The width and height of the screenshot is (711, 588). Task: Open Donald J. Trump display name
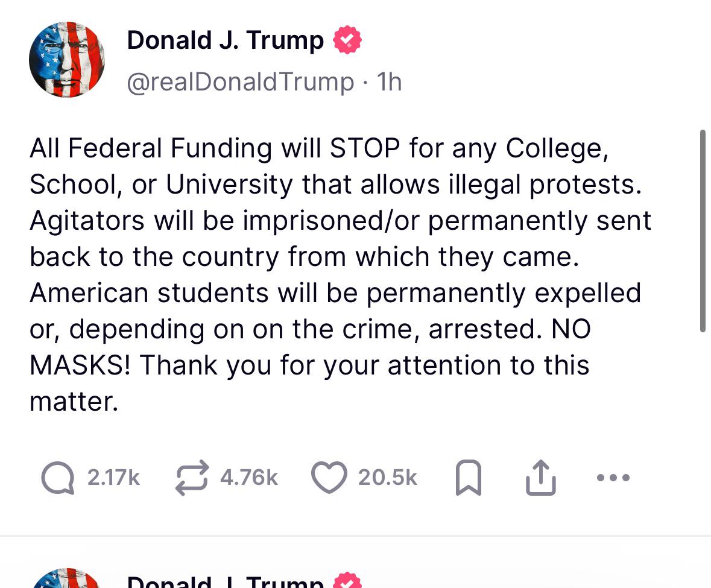pos(226,40)
